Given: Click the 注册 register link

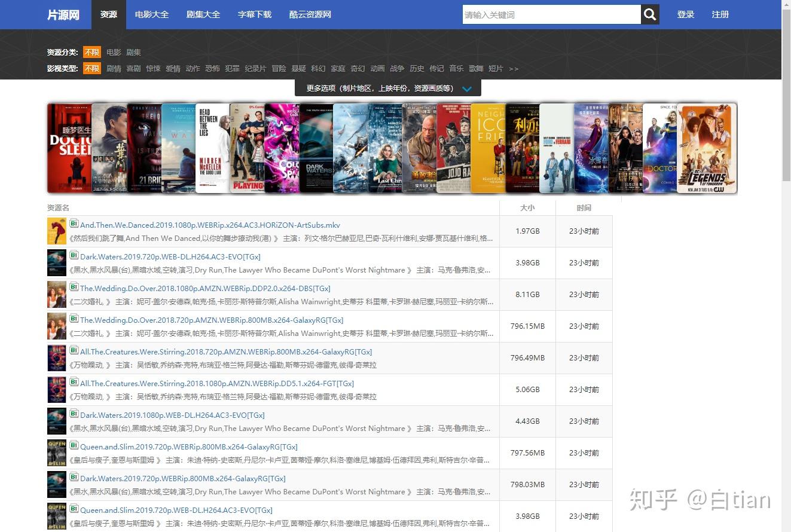Looking at the screenshot, I should [720, 14].
